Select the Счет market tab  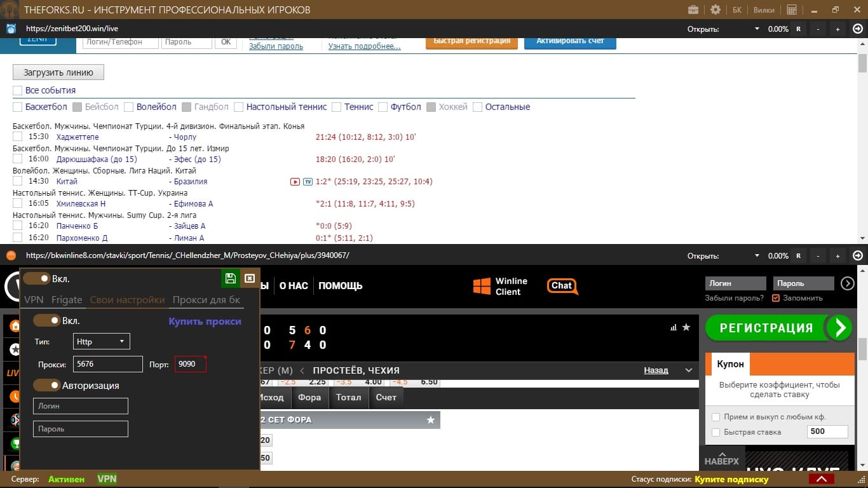coord(386,397)
